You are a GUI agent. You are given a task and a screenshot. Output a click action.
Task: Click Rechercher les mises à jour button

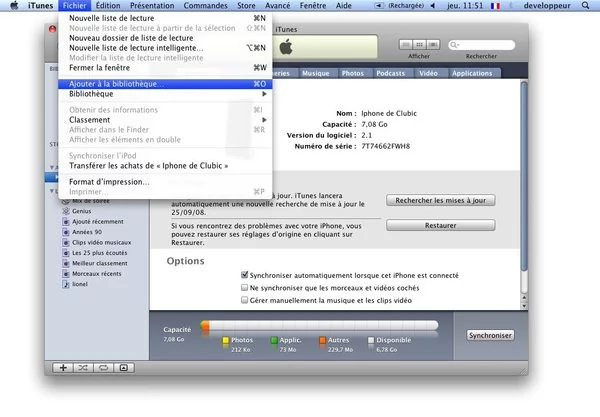[x=440, y=200]
